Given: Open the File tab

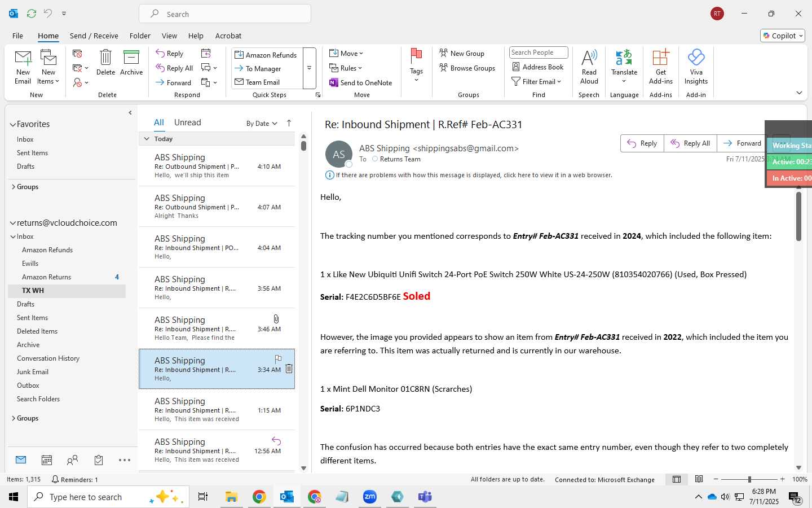Looking at the screenshot, I should point(17,36).
